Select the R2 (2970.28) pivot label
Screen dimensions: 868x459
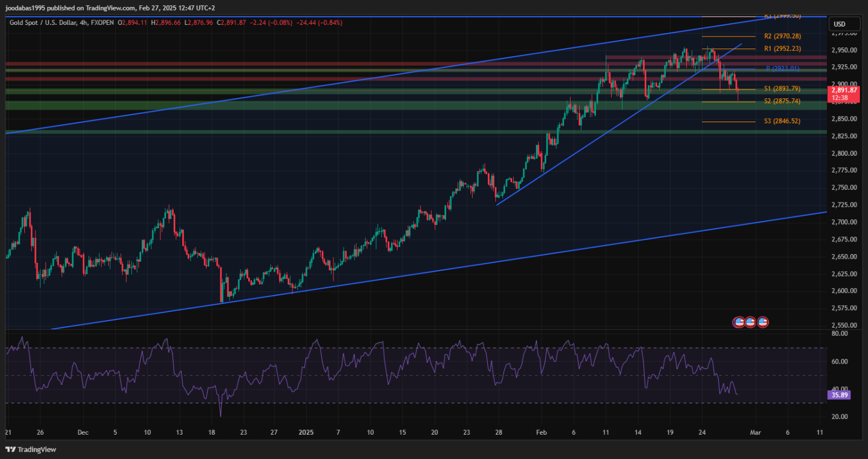point(782,36)
